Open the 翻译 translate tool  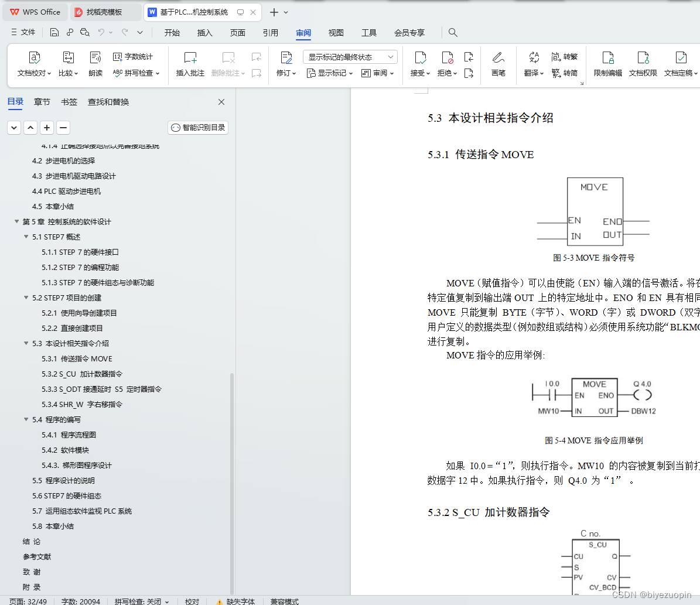click(x=534, y=64)
